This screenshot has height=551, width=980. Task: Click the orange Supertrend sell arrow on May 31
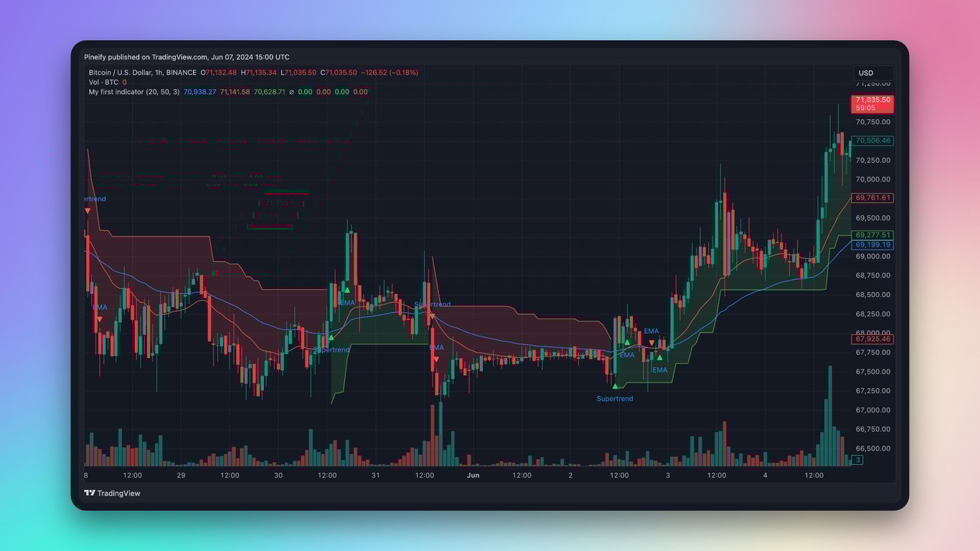[x=431, y=316]
